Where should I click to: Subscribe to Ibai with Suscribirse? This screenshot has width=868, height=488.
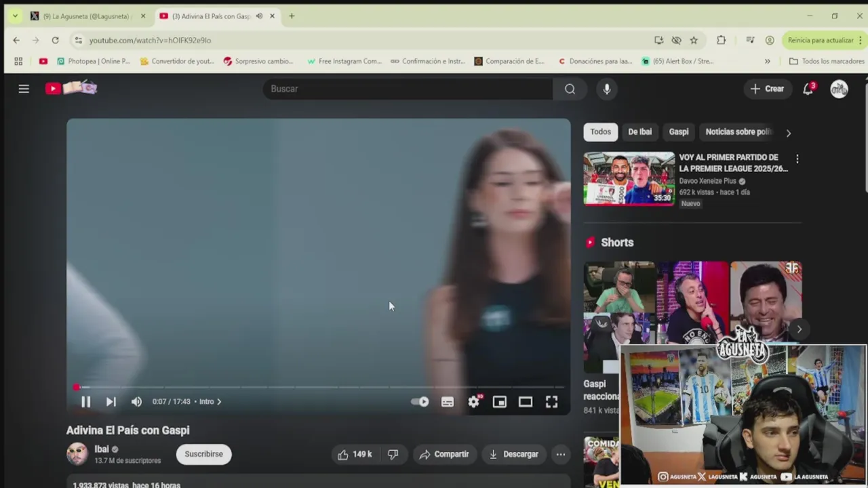click(x=203, y=454)
